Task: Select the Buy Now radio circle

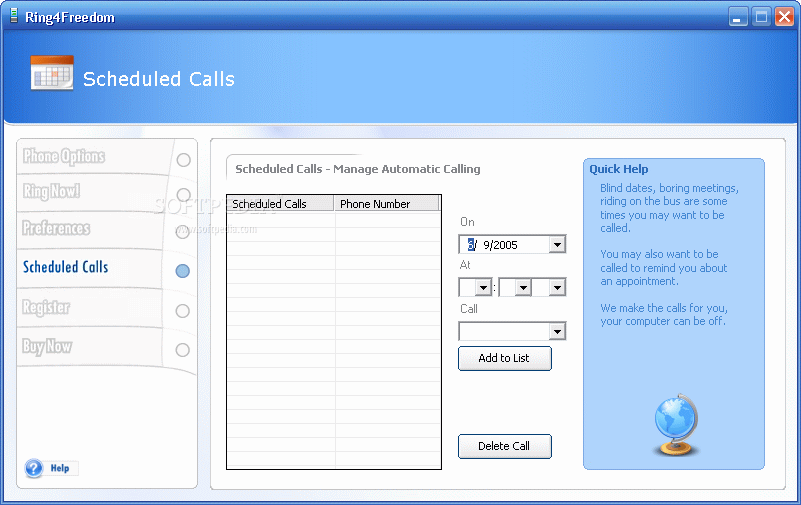Action: tap(182, 350)
